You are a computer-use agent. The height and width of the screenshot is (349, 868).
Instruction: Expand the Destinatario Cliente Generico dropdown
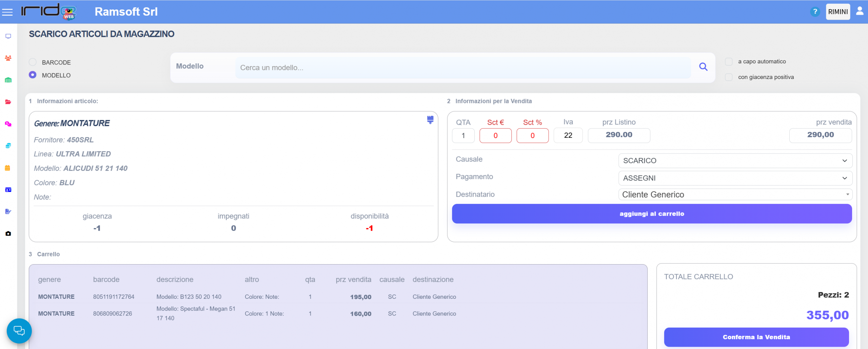[735, 195]
